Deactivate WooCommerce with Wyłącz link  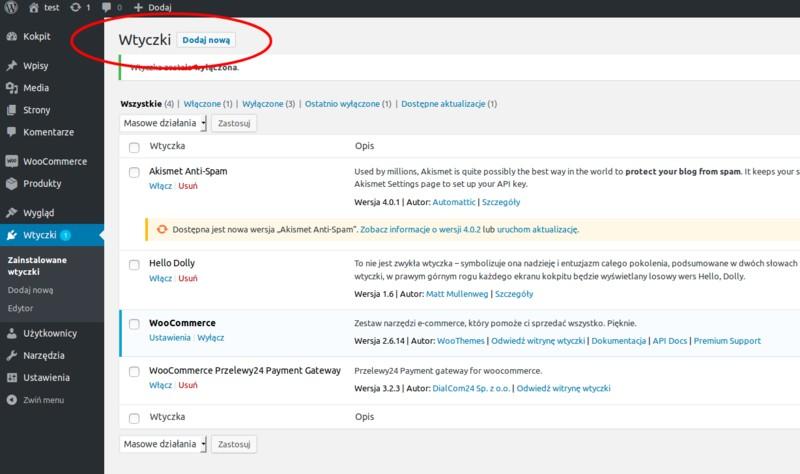[211, 337]
